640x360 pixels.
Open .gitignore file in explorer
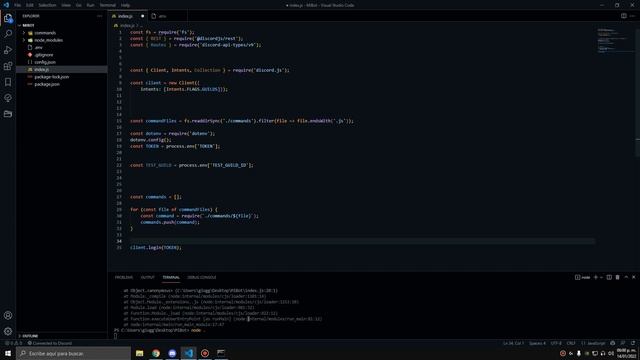[x=44, y=55]
